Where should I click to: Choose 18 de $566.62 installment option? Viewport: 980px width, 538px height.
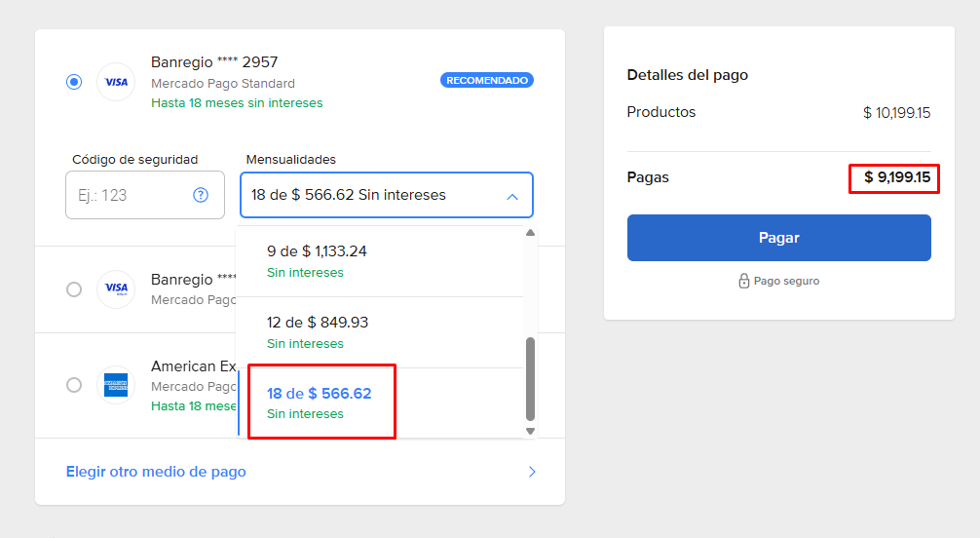[320, 403]
